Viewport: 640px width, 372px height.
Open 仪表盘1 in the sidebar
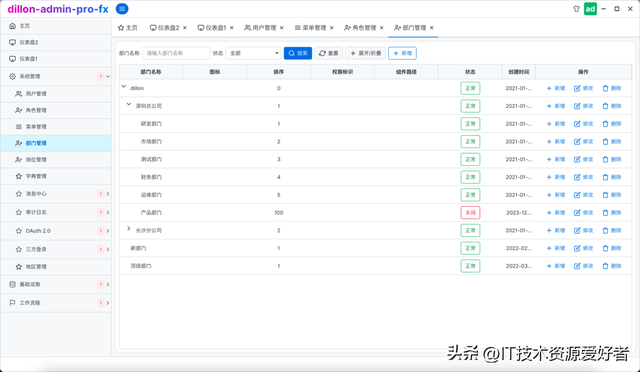point(56,59)
